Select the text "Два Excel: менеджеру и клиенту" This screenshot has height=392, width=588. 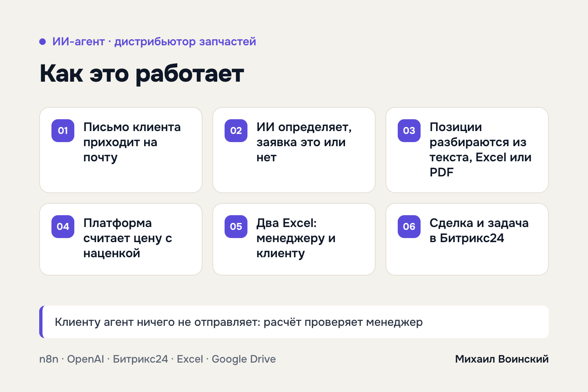click(x=296, y=238)
